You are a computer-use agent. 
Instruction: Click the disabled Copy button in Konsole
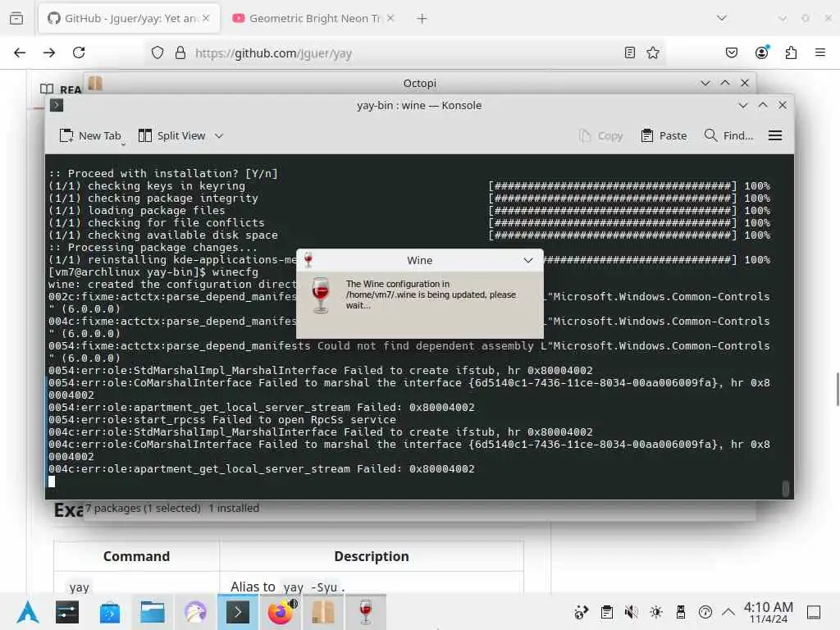600,136
